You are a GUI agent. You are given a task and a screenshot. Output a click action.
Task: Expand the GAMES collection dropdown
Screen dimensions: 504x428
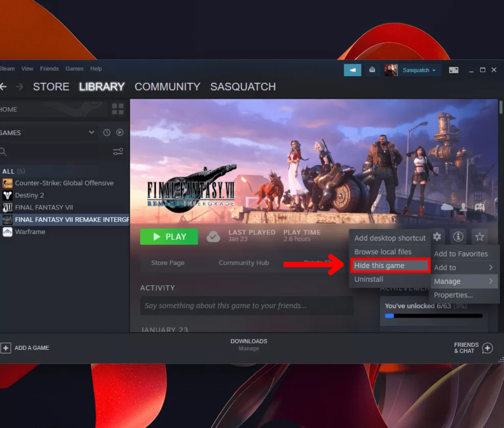click(91, 133)
